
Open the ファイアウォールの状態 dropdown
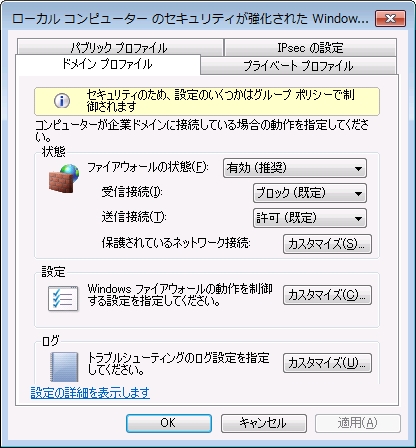click(295, 168)
